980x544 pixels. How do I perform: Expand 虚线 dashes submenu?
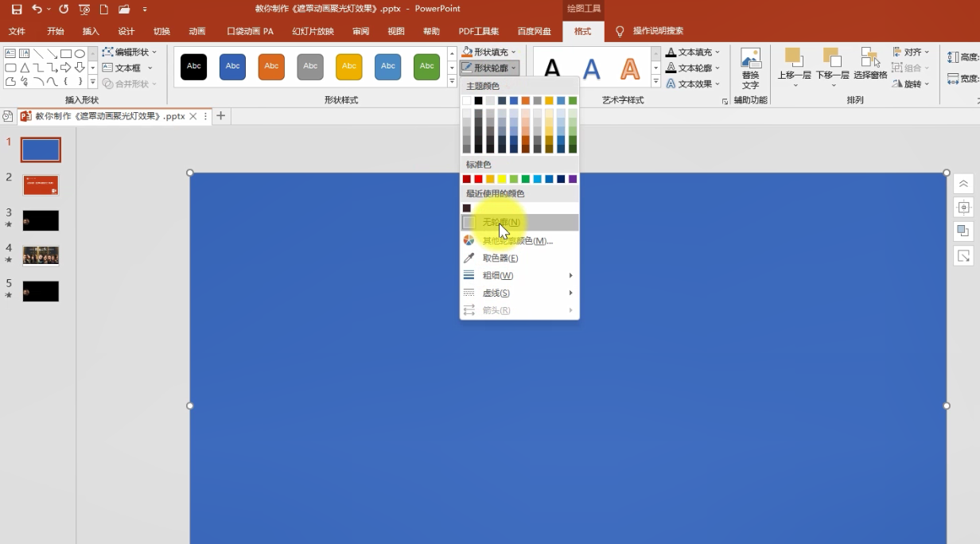(x=519, y=293)
